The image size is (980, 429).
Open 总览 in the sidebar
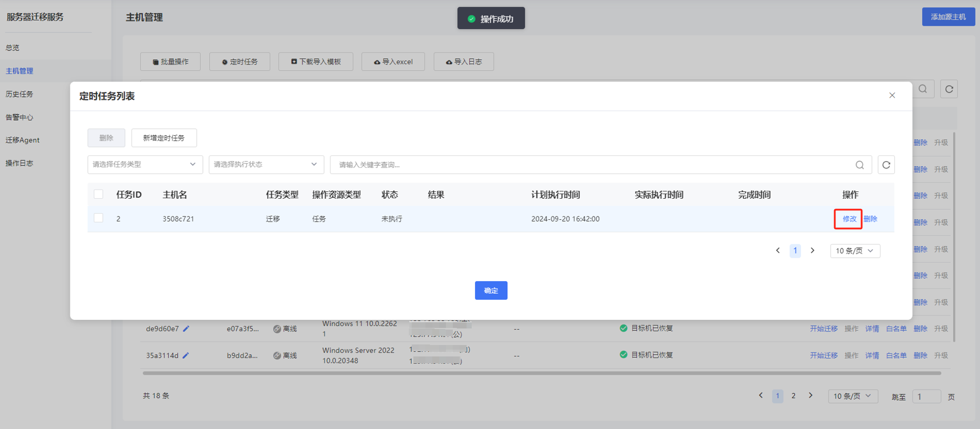click(x=13, y=48)
